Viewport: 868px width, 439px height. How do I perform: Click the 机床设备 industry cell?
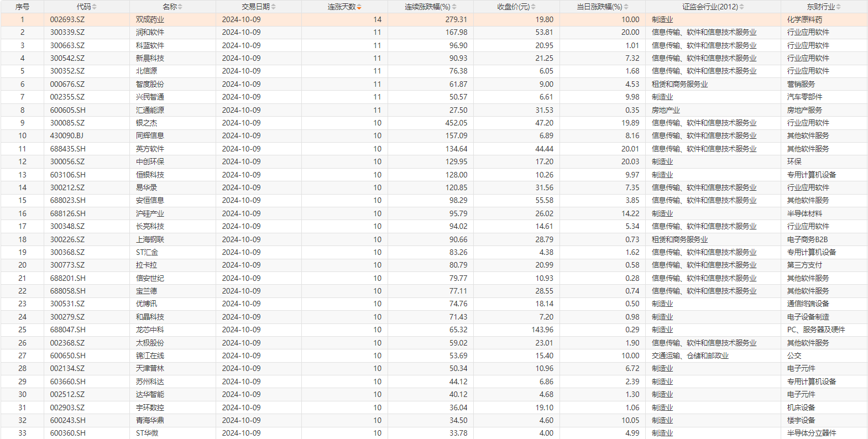coord(801,407)
